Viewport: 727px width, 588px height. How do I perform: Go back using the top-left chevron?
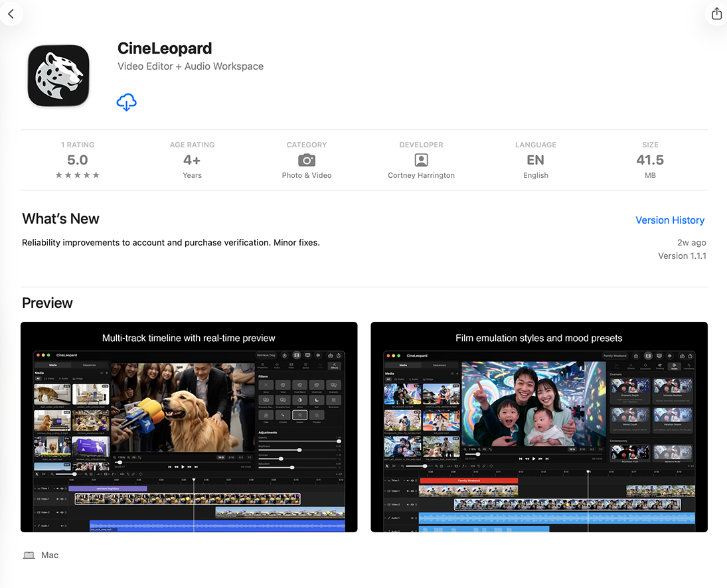tap(11, 14)
